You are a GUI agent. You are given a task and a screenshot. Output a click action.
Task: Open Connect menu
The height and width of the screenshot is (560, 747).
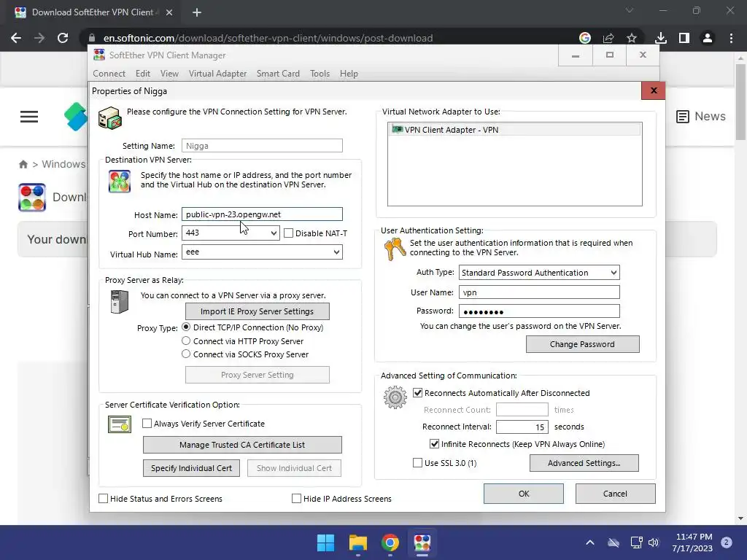pos(109,74)
